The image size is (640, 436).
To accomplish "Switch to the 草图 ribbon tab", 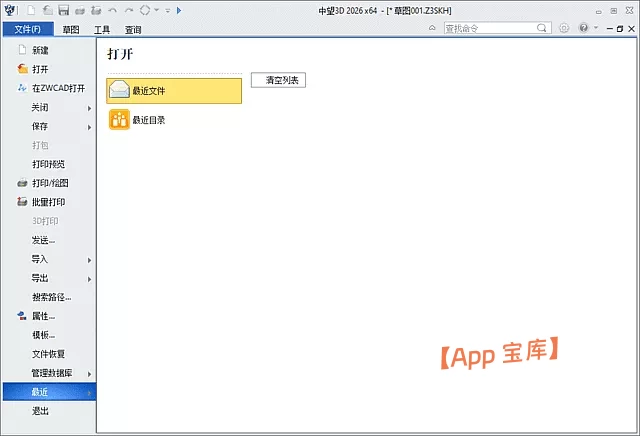I will click(70, 30).
